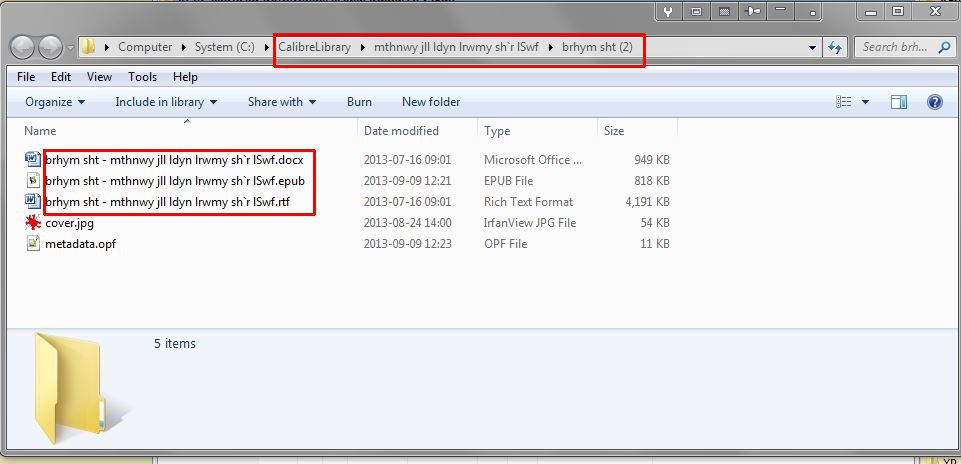Click date 2013-09-09 12:21 of the EPUB

(x=408, y=181)
